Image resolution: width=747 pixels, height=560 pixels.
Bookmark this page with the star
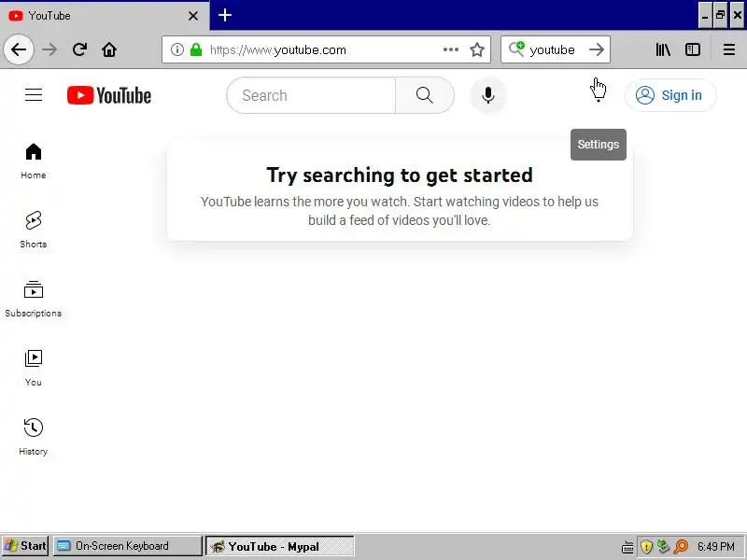pyautogui.click(x=477, y=49)
